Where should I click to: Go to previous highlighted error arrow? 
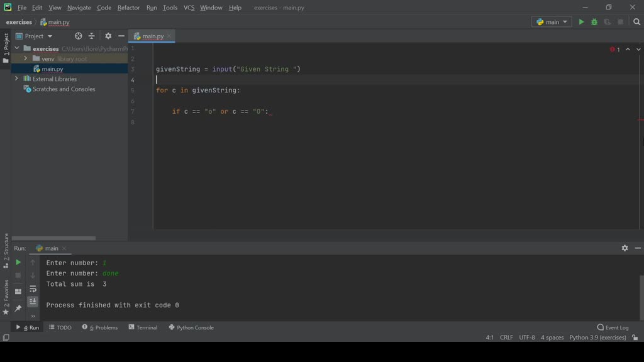(x=628, y=49)
